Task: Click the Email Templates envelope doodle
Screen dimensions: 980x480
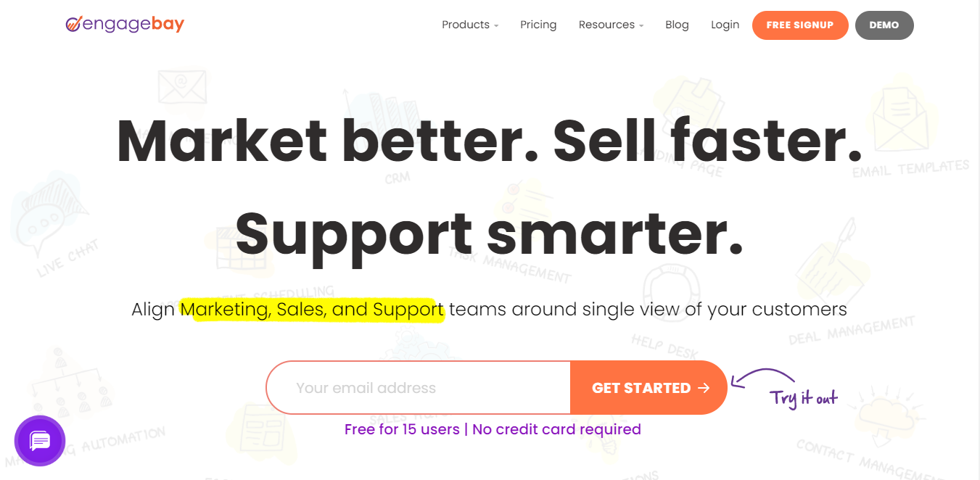Action: pos(902,120)
